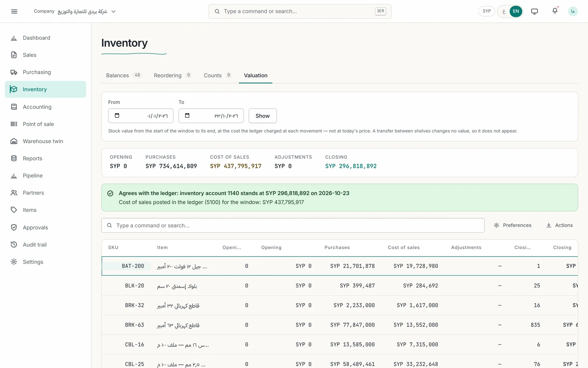The width and height of the screenshot is (588, 368).
Task: Click the From date input field
Action: click(x=141, y=116)
